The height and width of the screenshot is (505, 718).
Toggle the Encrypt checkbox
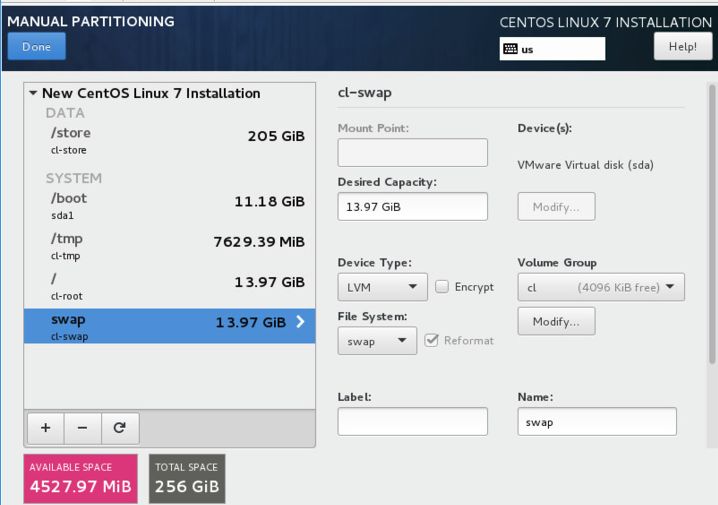[x=442, y=287]
